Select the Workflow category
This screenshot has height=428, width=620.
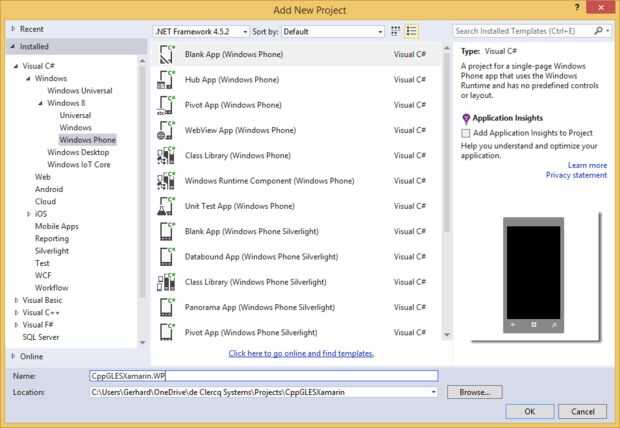coord(51,288)
